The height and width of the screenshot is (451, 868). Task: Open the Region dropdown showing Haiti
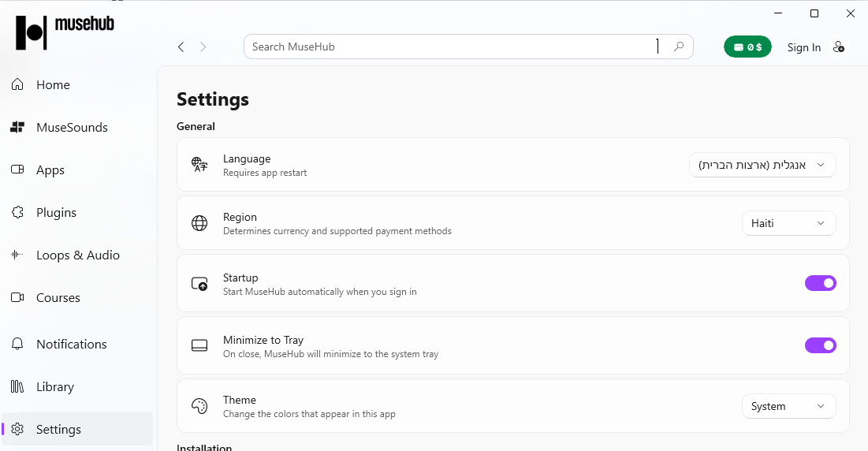(789, 223)
